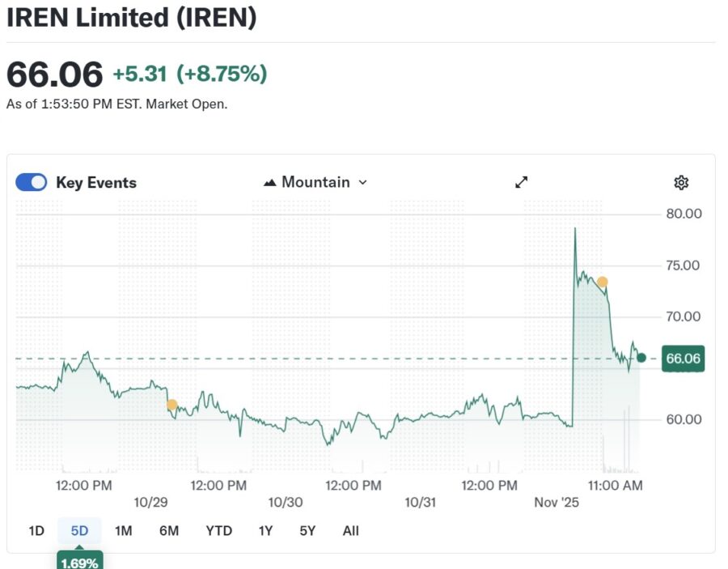Select the 5D time range
The height and width of the screenshot is (569, 728).
pyautogui.click(x=79, y=531)
